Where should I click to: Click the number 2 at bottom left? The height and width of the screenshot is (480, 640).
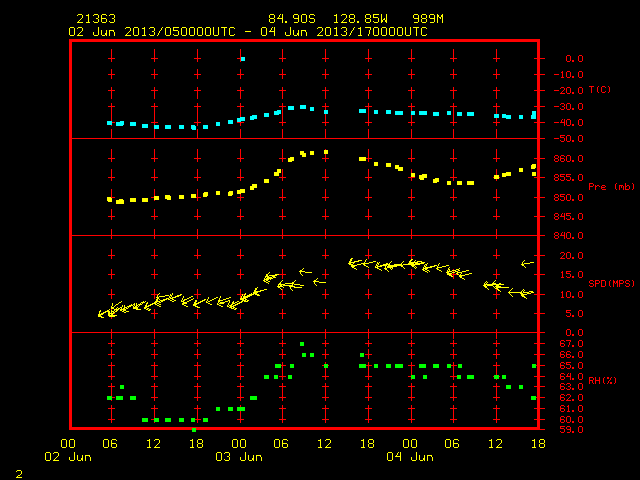pos(19,474)
